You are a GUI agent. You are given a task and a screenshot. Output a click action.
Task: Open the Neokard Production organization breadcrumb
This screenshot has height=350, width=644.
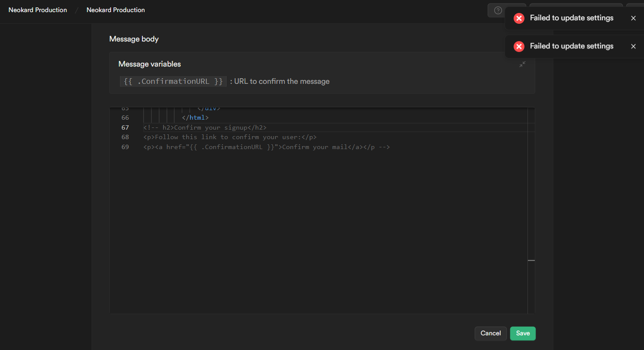pyautogui.click(x=38, y=10)
